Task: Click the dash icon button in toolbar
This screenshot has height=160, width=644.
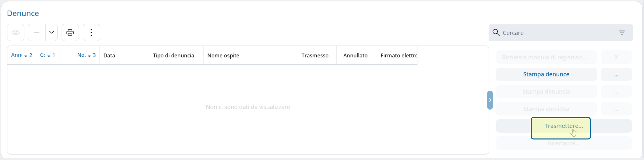Action: click(37, 32)
